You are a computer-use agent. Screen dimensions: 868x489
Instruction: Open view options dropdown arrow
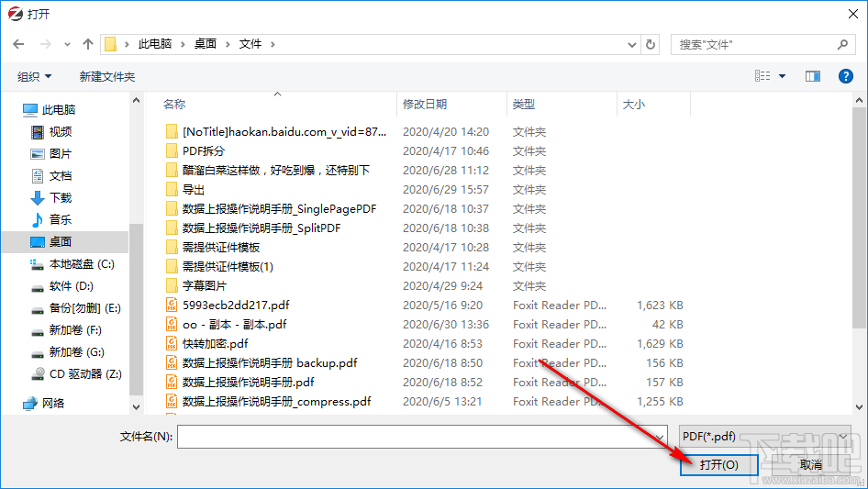pos(782,76)
